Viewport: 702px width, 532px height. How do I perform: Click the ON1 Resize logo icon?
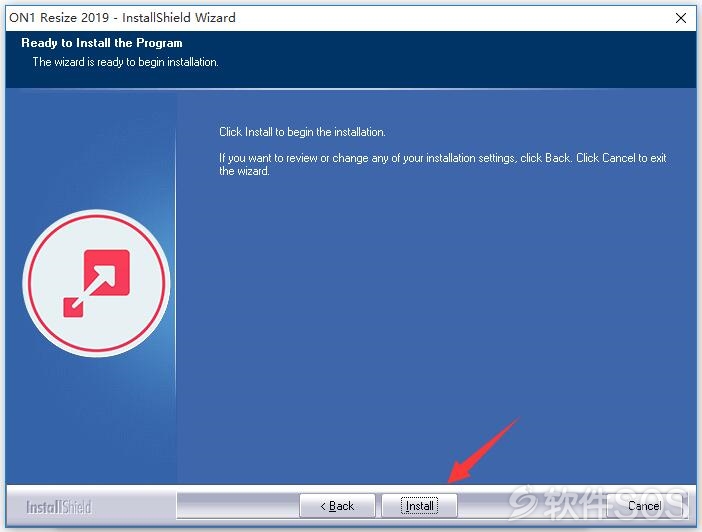click(x=96, y=283)
